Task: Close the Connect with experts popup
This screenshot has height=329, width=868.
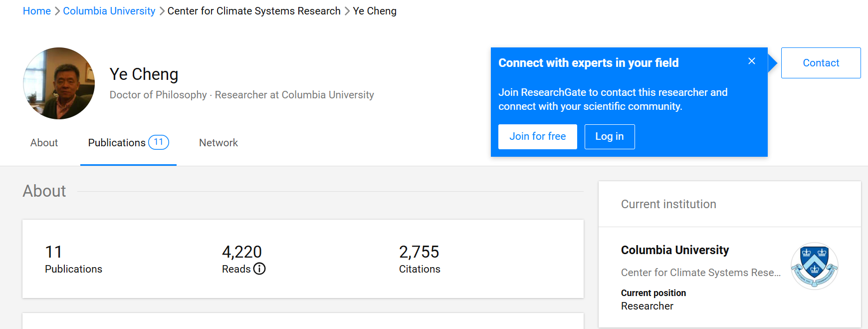Action: [752, 61]
